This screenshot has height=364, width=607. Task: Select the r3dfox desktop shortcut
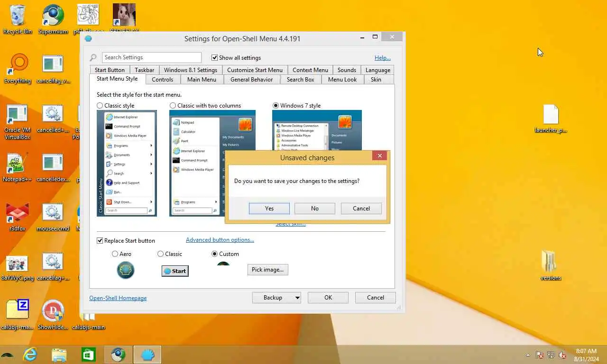pyautogui.click(x=18, y=217)
